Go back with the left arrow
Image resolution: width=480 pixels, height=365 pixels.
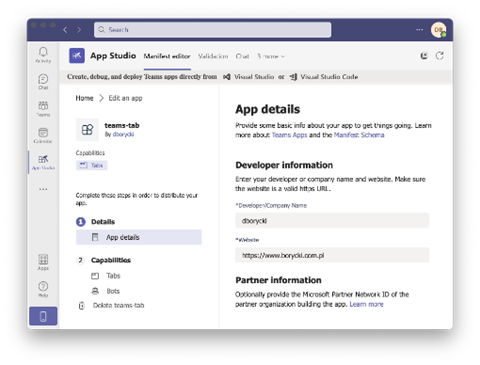tap(65, 30)
